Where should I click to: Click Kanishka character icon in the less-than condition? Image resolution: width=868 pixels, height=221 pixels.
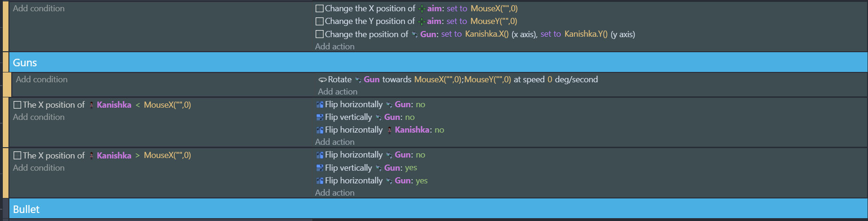[x=91, y=105]
